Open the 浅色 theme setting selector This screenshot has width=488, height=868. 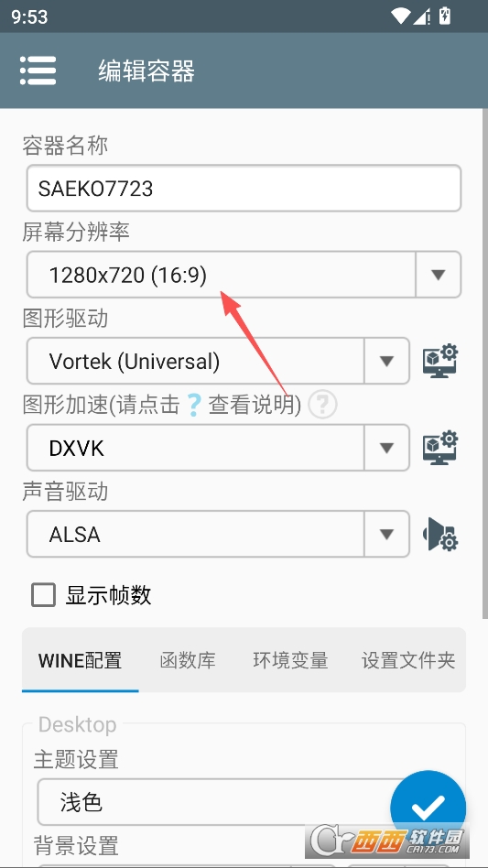[x=222, y=801]
